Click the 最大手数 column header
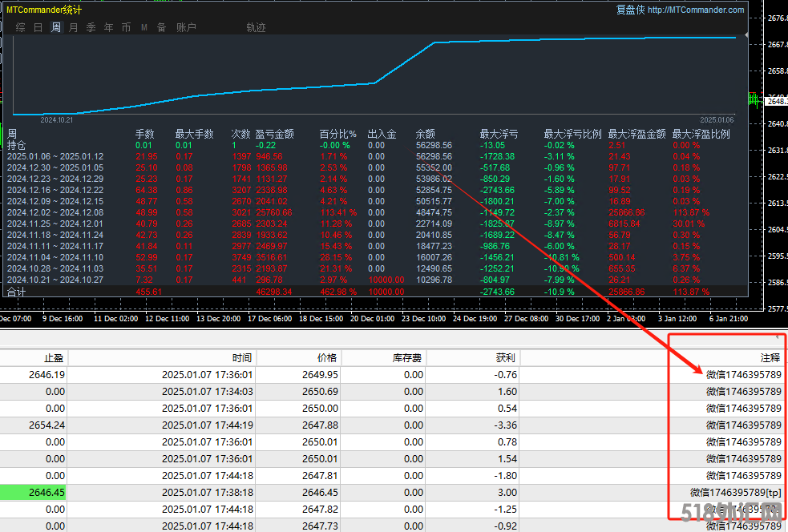Viewport: 788px width, 532px height. [195, 134]
